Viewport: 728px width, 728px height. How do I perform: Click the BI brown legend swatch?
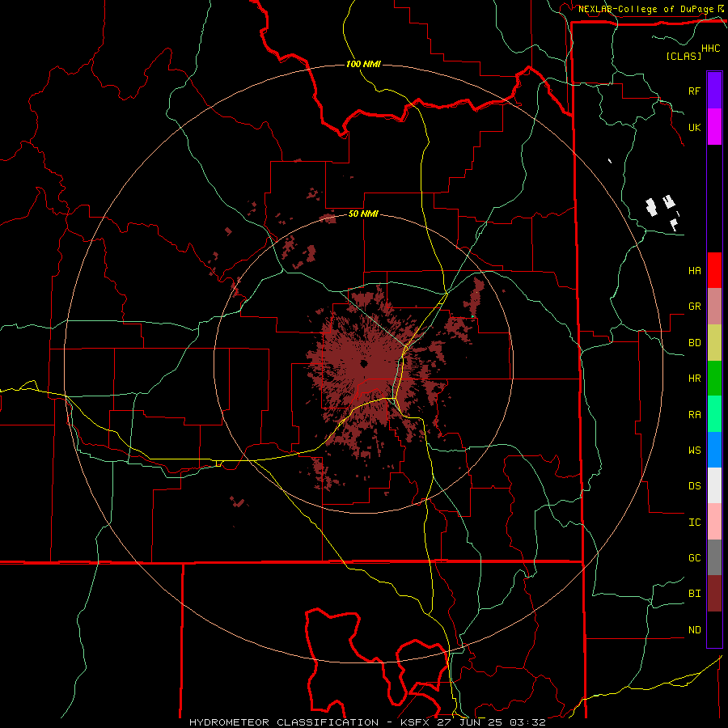pyautogui.click(x=714, y=594)
